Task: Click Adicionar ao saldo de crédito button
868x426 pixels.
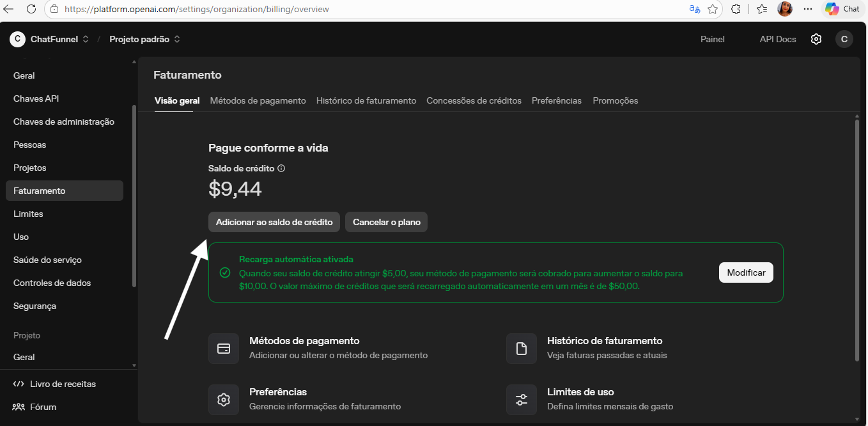Action: 274,222
